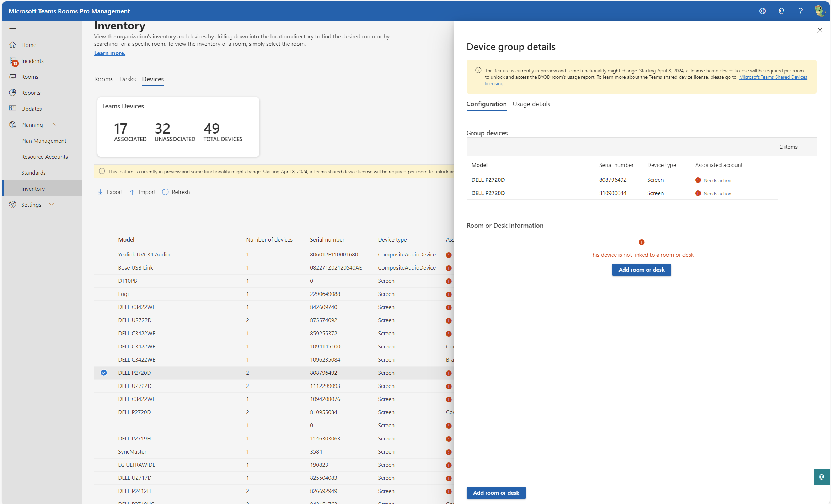Sort by Device type column in inventory
Image resolution: width=831 pixels, height=504 pixels.
pos(392,239)
